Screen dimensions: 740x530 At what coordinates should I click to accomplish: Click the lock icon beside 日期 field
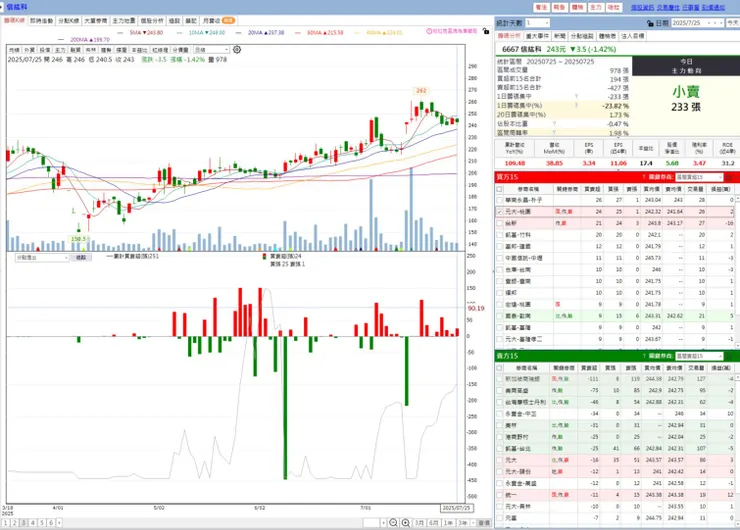click(x=650, y=23)
